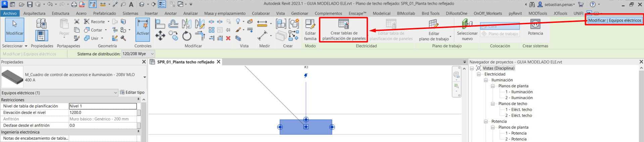Click the Desfase desde el anfitrión value field

(x=103, y=125)
